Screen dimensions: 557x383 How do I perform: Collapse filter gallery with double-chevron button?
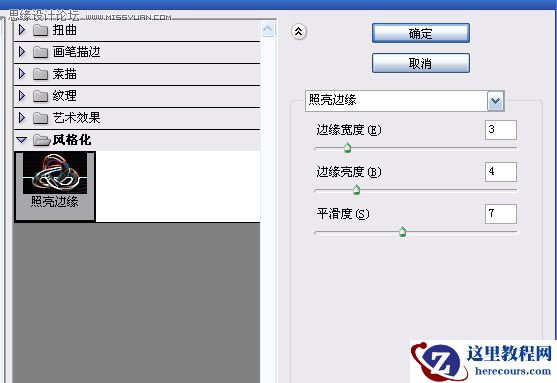pyautogui.click(x=299, y=32)
